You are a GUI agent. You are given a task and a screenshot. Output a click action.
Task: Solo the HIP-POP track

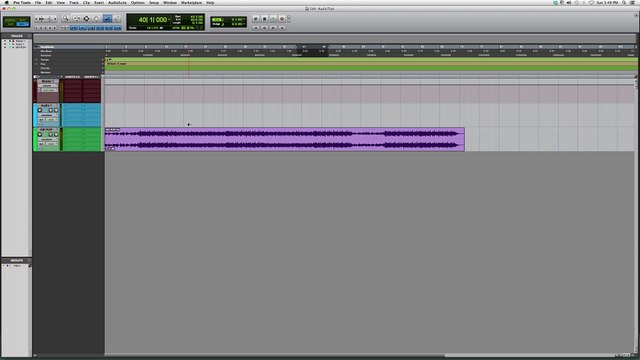[51, 134]
